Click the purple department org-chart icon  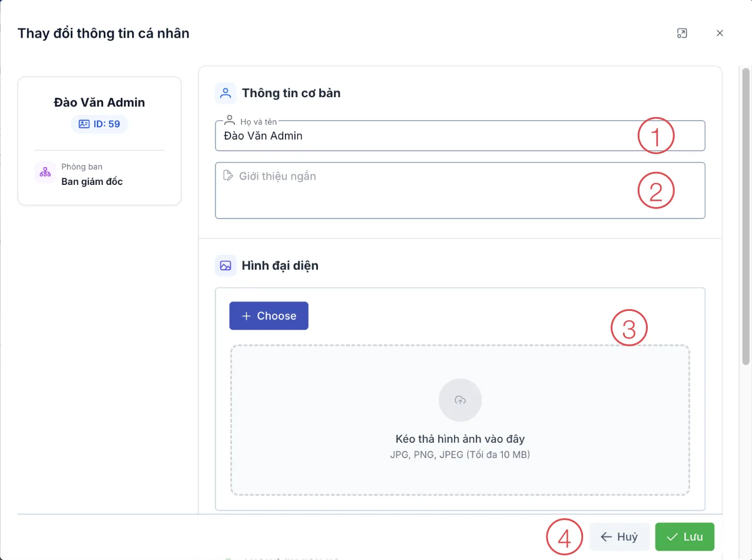45,173
